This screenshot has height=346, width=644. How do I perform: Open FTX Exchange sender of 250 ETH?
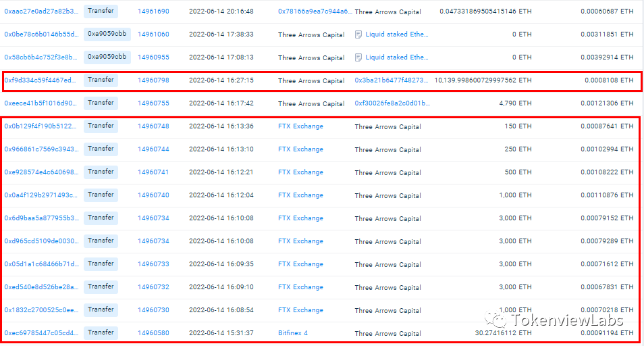coord(300,149)
